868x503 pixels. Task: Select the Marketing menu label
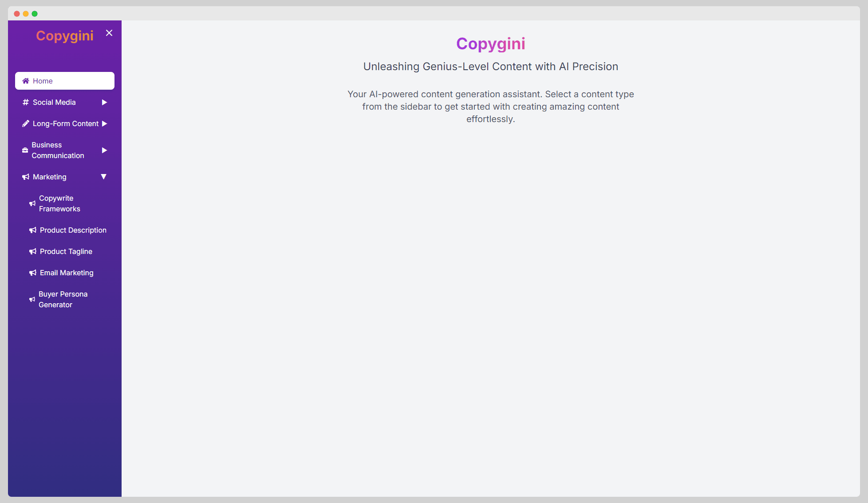pos(50,177)
